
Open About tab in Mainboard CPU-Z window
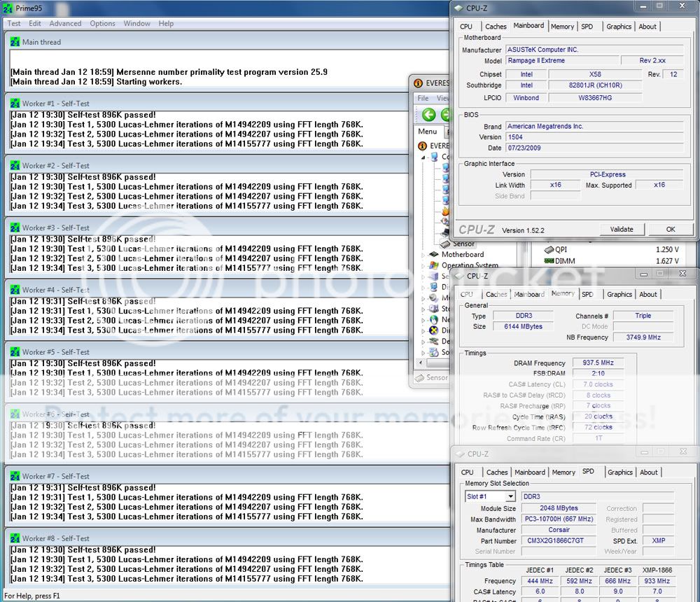[647, 27]
